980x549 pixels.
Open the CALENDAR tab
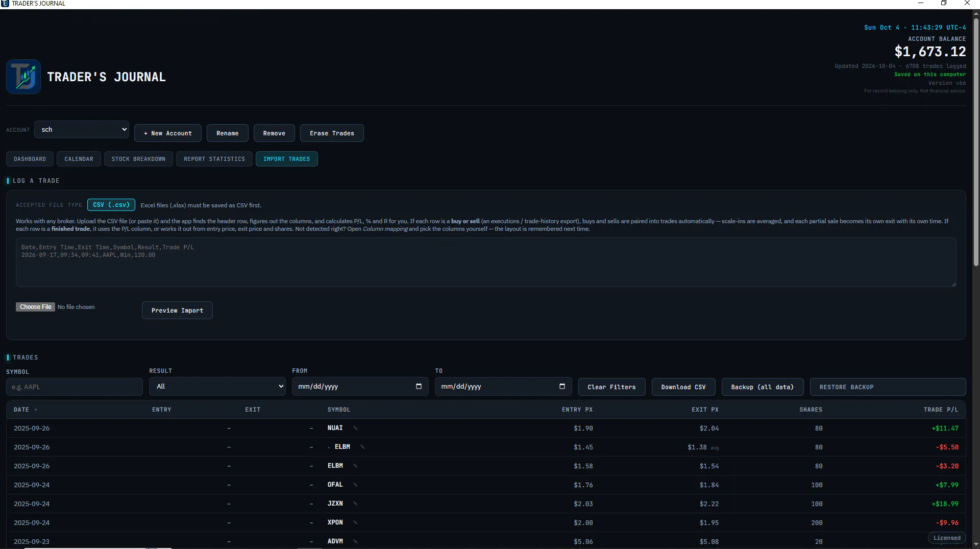(79, 159)
